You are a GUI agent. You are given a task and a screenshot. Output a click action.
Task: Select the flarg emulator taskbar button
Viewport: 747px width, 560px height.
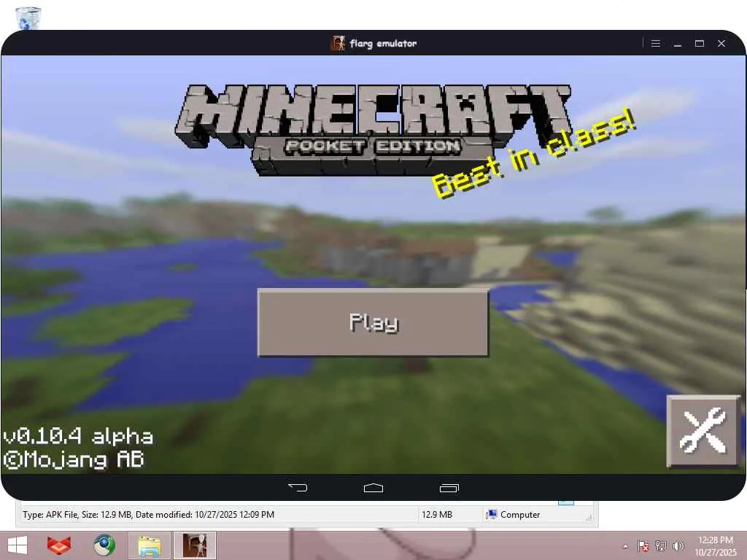pyautogui.click(x=195, y=545)
